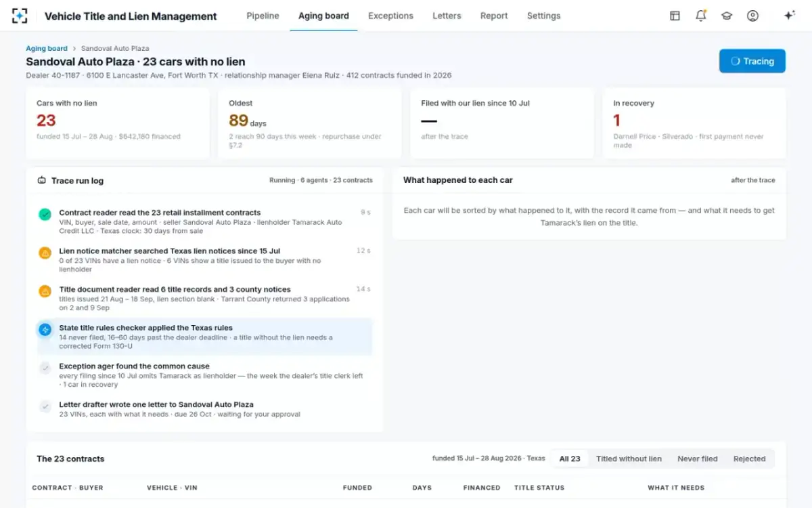The width and height of the screenshot is (812, 508).
Task: Click the pending icon beside Letter drafter
Action: tap(45, 406)
